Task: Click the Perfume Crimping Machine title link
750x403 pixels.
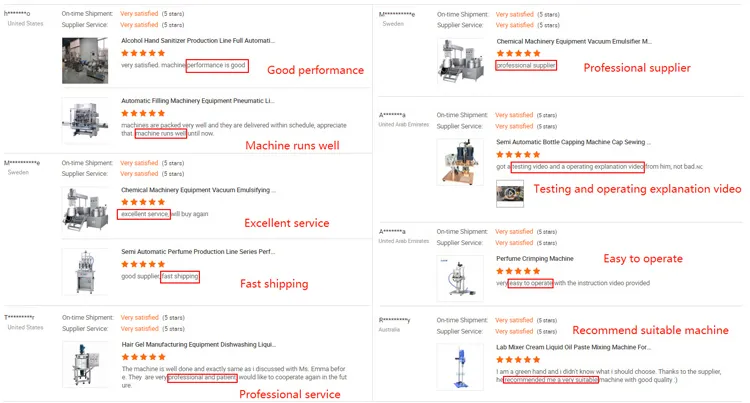Action: (x=535, y=258)
